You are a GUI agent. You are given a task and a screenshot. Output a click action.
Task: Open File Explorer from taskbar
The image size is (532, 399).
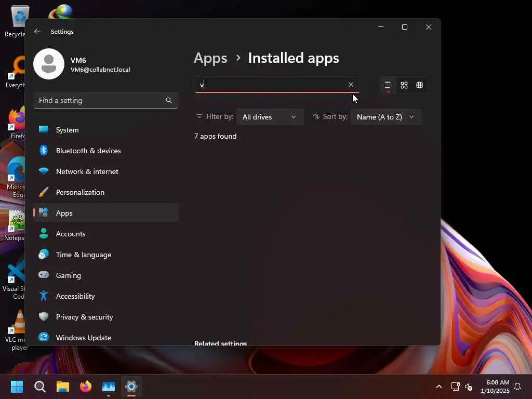pyautogui.click(x=63, y=387)
